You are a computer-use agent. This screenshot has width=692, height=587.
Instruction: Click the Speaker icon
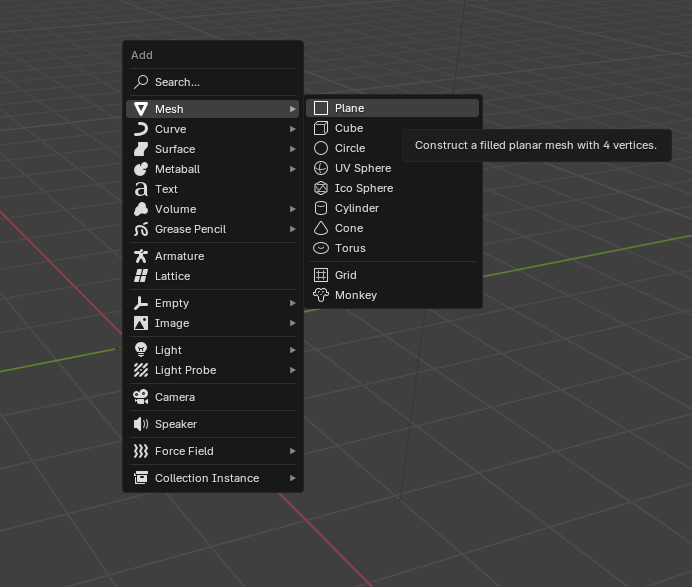[141, 424]
